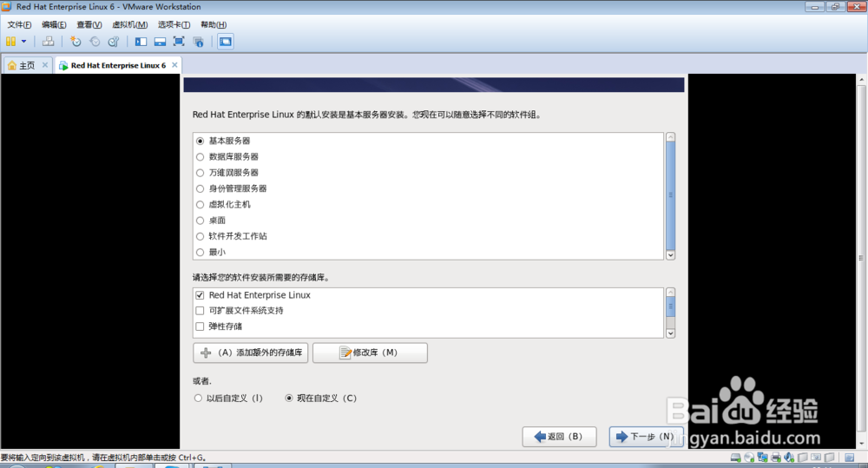The height and width of the screenshot is (468, 868).
Task: Click the network adapter status icon
Action: tap(762, 458)
